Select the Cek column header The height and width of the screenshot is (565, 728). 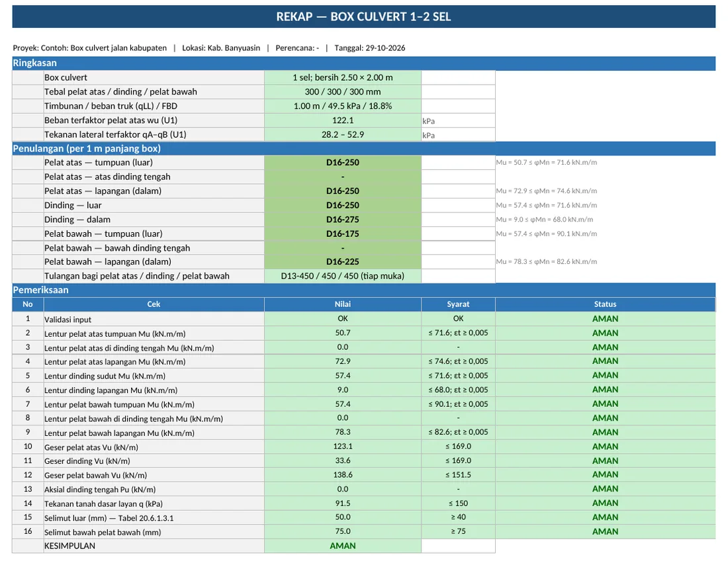tap(154, 304)
